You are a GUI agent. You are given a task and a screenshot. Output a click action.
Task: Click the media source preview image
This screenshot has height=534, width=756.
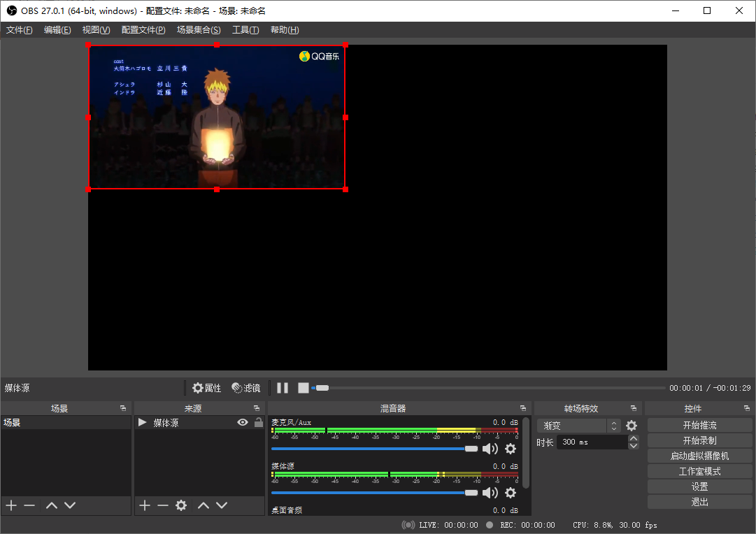[217, 117]
